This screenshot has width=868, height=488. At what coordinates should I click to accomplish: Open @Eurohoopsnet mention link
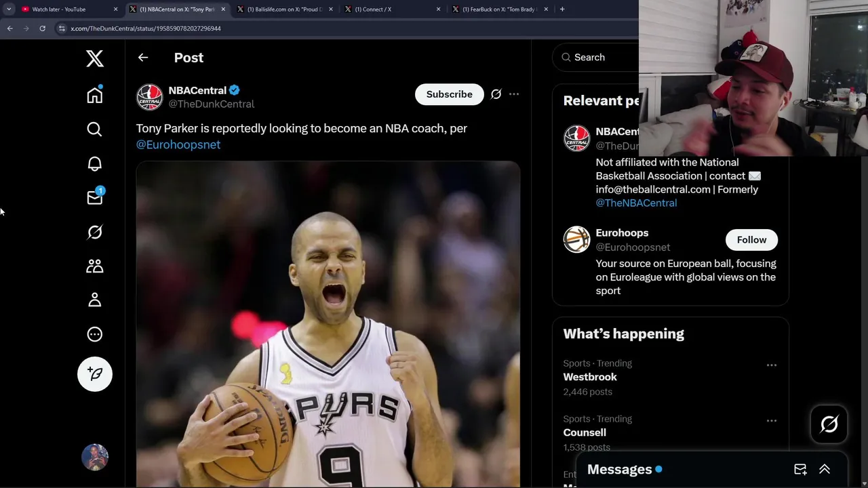point(178,144)
